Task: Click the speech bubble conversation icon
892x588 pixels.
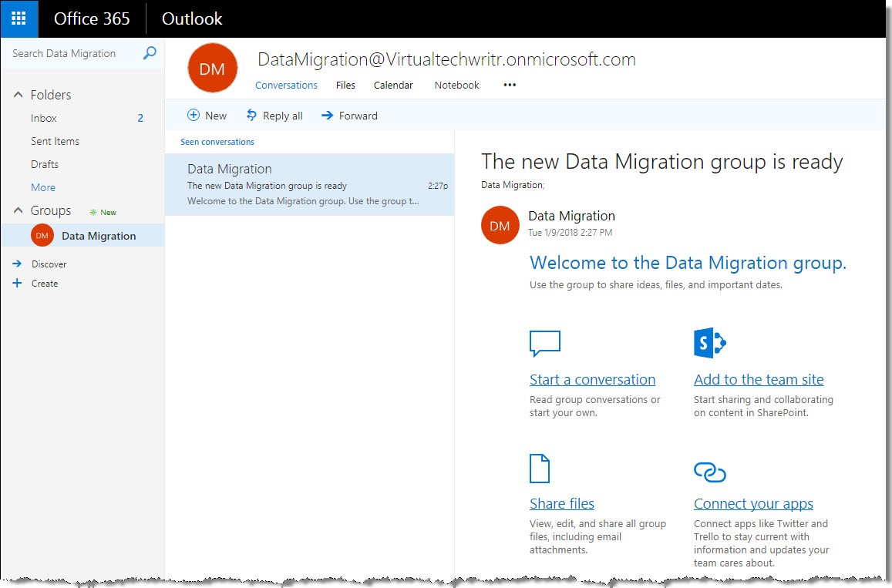Action: [545, 344]
